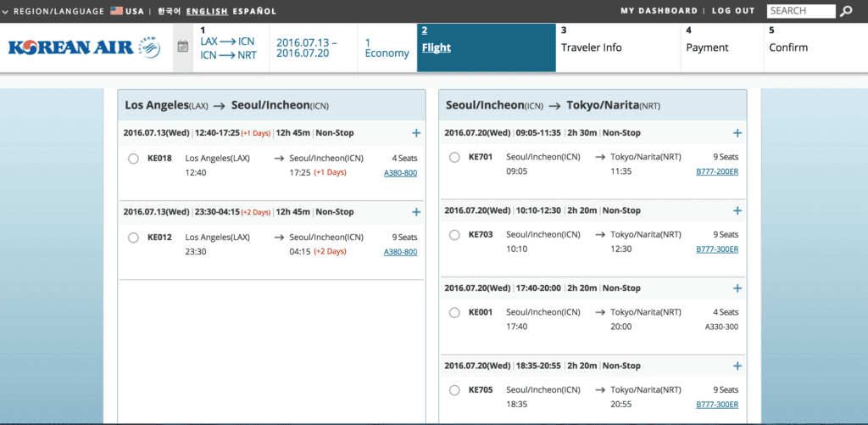Select flight KE012 radio button
Image resolution: width=868 pixels, height=425 pixels.
pos(133,238)
